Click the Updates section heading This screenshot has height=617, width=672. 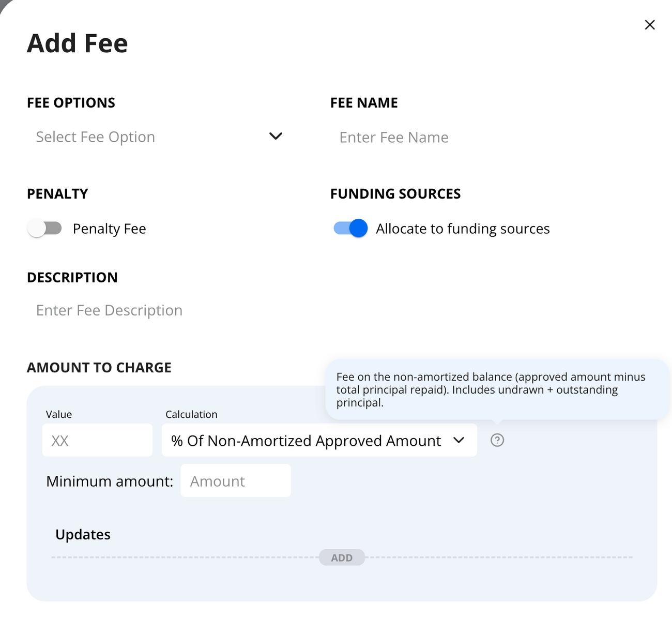point(83,534)
